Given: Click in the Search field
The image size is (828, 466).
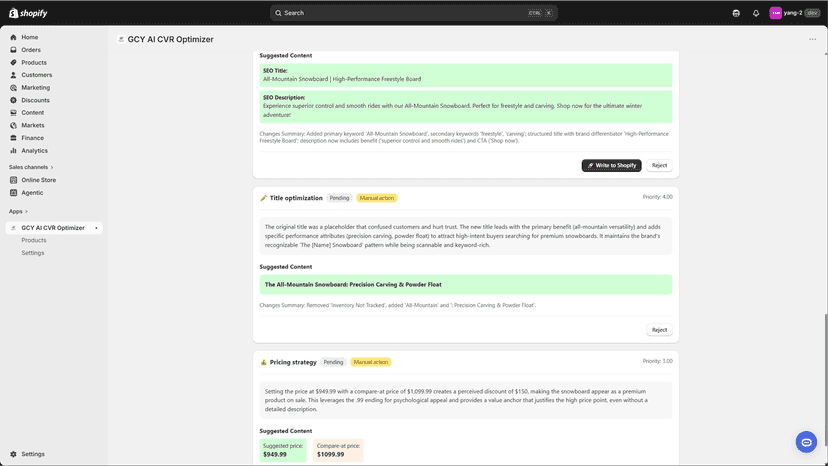Looking at the screenshot, I should tap(413, 13).
